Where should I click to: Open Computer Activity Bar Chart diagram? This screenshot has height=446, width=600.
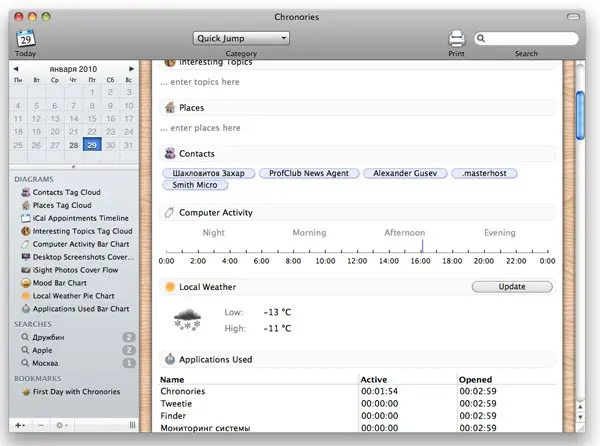point(81,244)
